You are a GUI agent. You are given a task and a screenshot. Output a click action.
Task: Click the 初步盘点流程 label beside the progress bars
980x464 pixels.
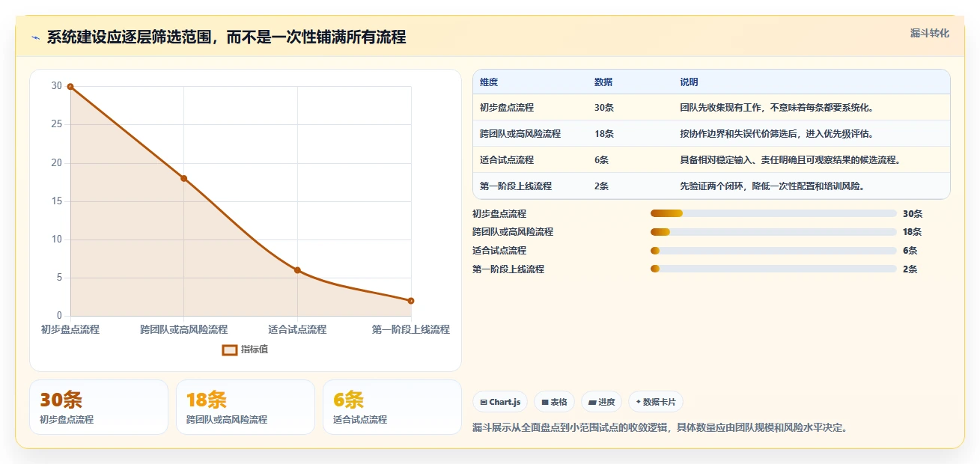coord(499,213)
